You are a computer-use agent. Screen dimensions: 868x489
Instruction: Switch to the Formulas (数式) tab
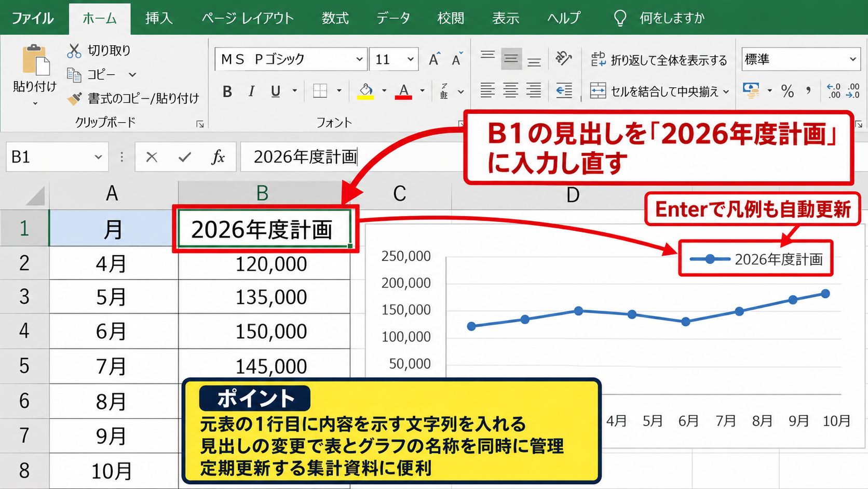[x=335, y=18]
